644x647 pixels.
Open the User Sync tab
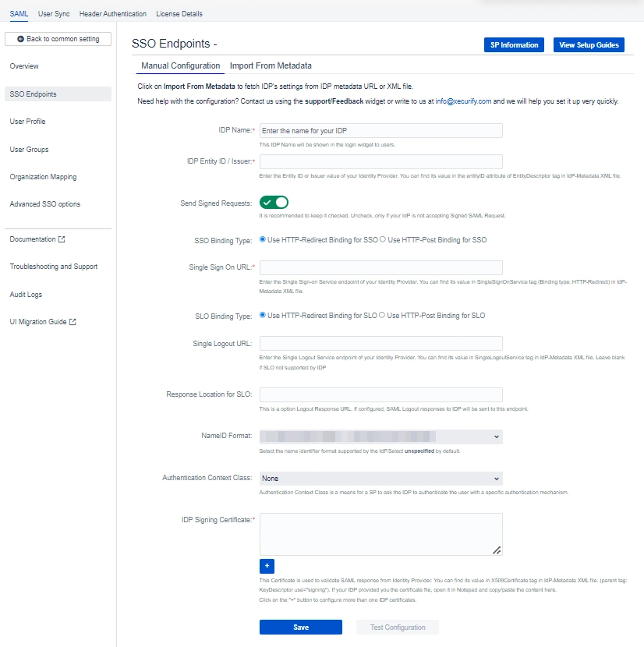click(54, 13)
